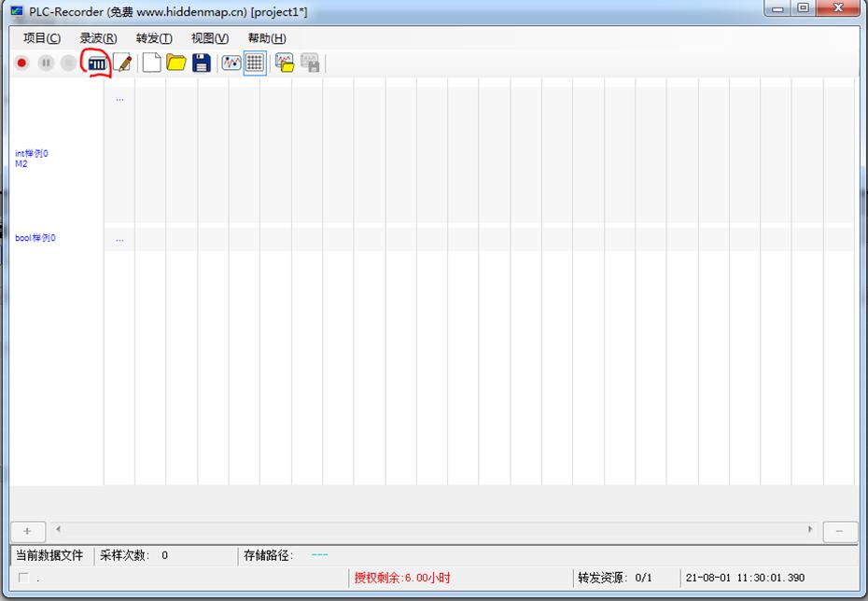Stop recording using the stop icon

[x=70, y=63]
